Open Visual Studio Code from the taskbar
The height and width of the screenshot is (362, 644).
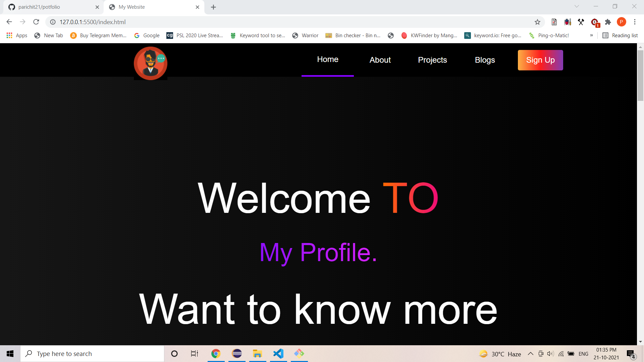pyautogui.click(x=278, y=353)
